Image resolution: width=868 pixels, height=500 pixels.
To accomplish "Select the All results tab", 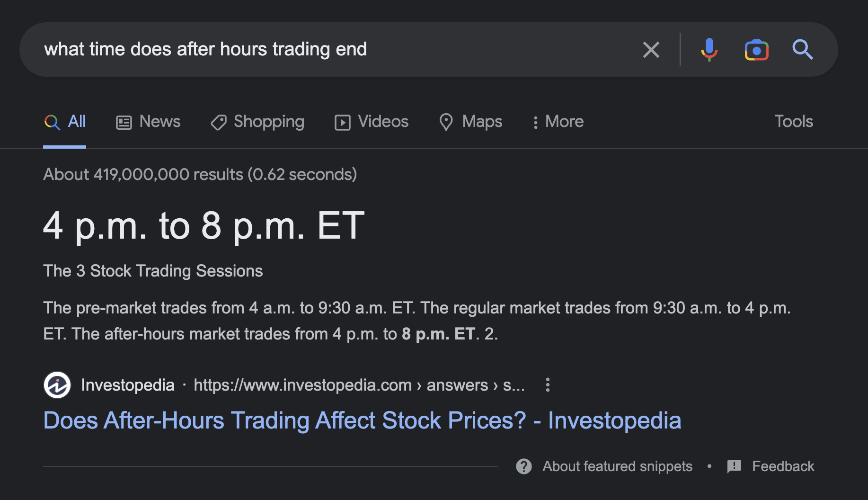I will [65, 122].
